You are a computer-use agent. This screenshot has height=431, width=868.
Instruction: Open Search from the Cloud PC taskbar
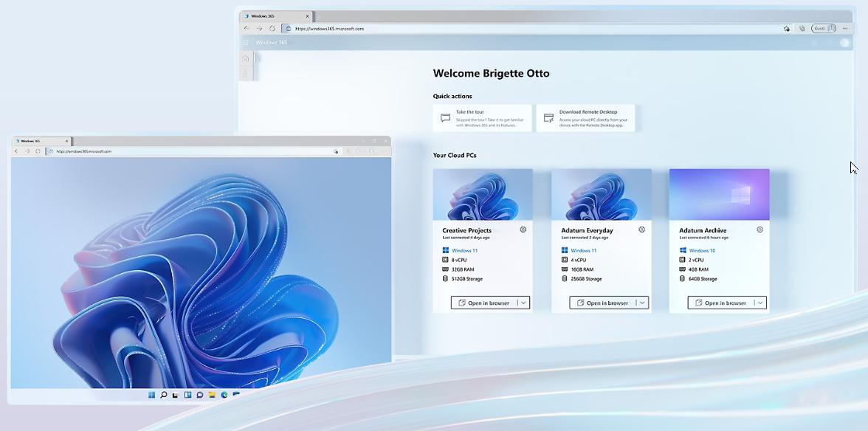(x=163, y=395)
